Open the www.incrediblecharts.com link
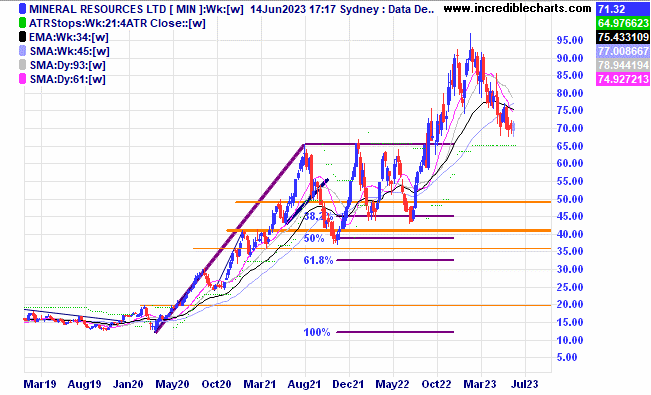Viewport: 651px width, 395px height. [517, 8]
